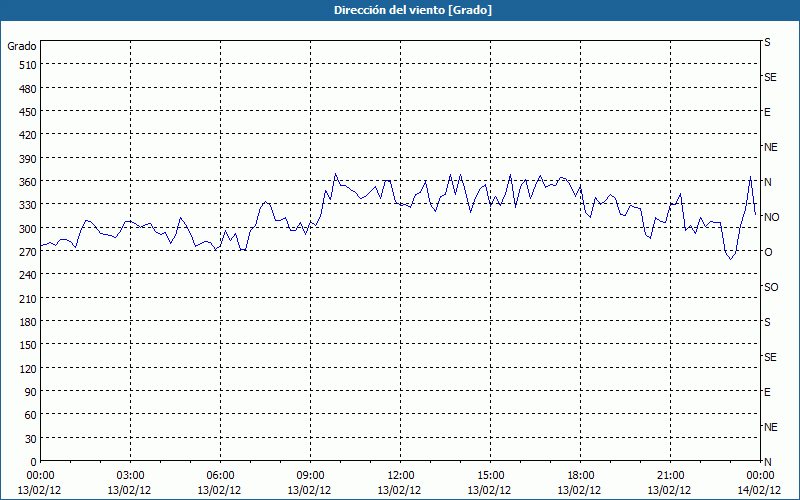Click the 420 degree axis label
800x500 pixels.
point(28,135)
